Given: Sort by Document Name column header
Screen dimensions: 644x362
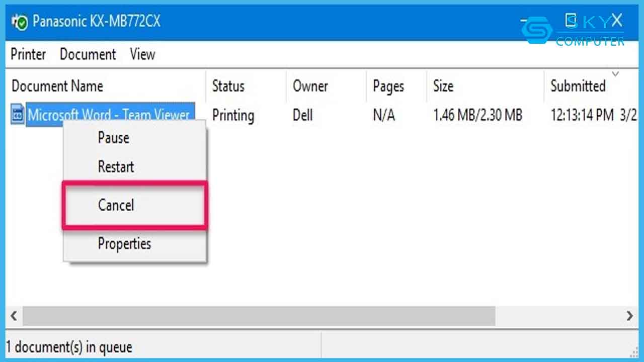Looking at the screenshot, I should tap(57, 86).
